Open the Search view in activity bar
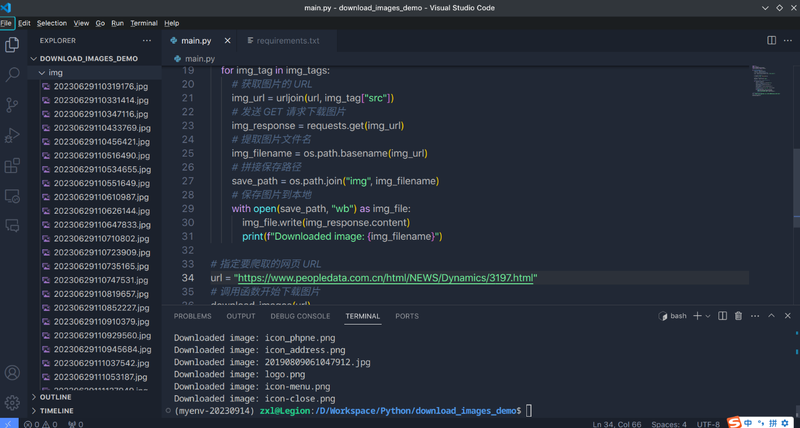The width and height of the screenshot is (800, 428). pos(13,75)
